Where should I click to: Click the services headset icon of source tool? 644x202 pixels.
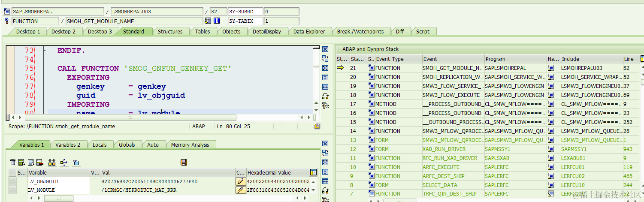pyautogui.click(x=325, y=96)
